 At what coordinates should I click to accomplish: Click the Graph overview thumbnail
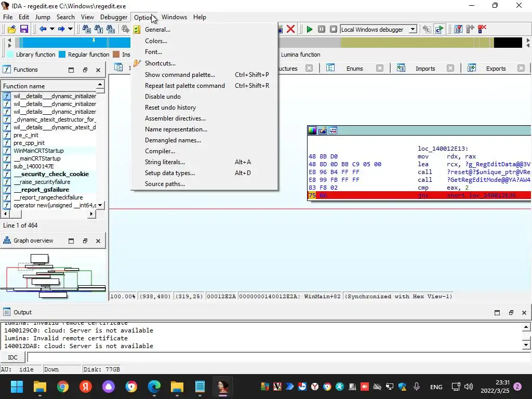click(x=54, y=275)
